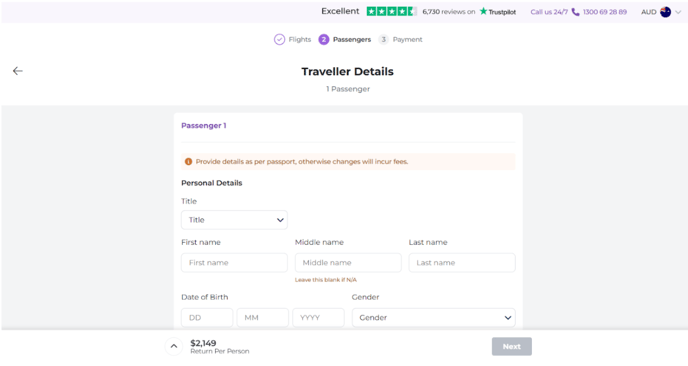The height and width of the screenshot is (366, 688).
Task: Go back to the Flights step
Action: tap(293, 39)
